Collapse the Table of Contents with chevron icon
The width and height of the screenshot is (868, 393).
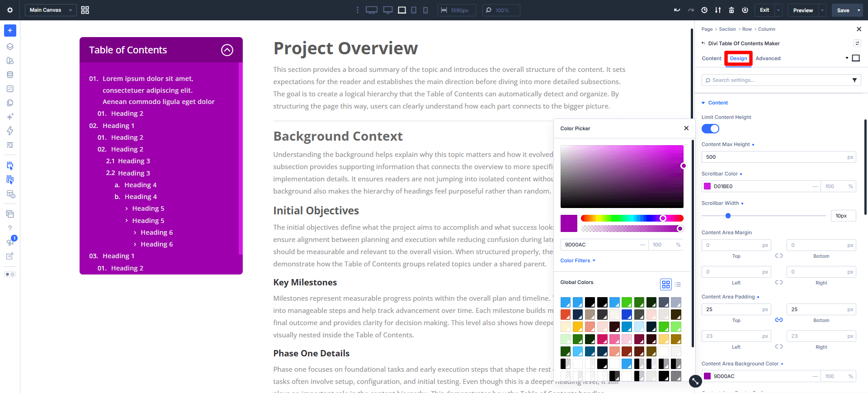pos(227,50)
